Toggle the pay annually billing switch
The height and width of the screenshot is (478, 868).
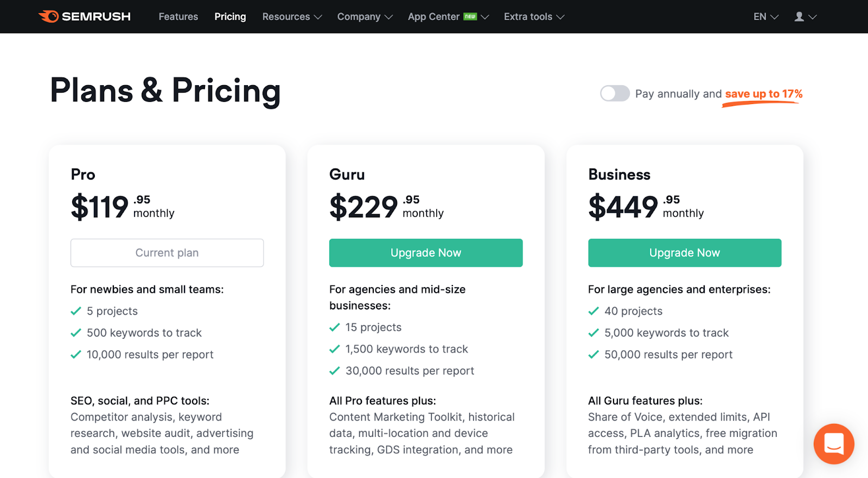click(615, 93)
